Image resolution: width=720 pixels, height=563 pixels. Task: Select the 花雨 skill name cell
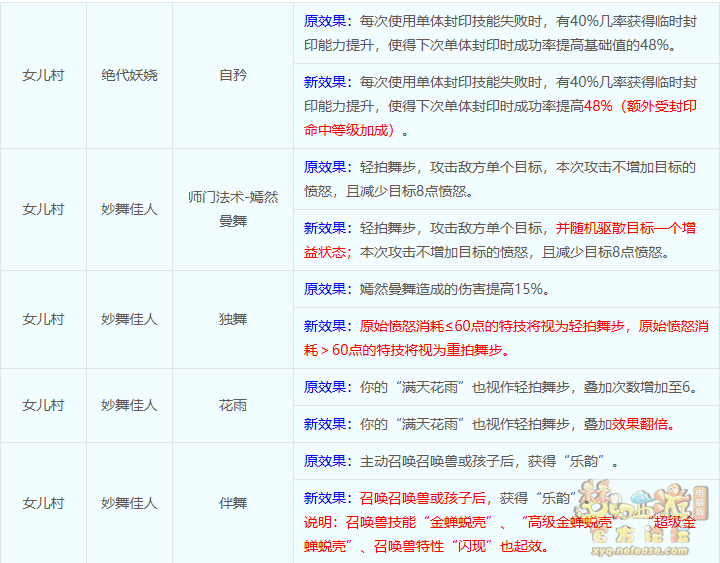[233, 405]
